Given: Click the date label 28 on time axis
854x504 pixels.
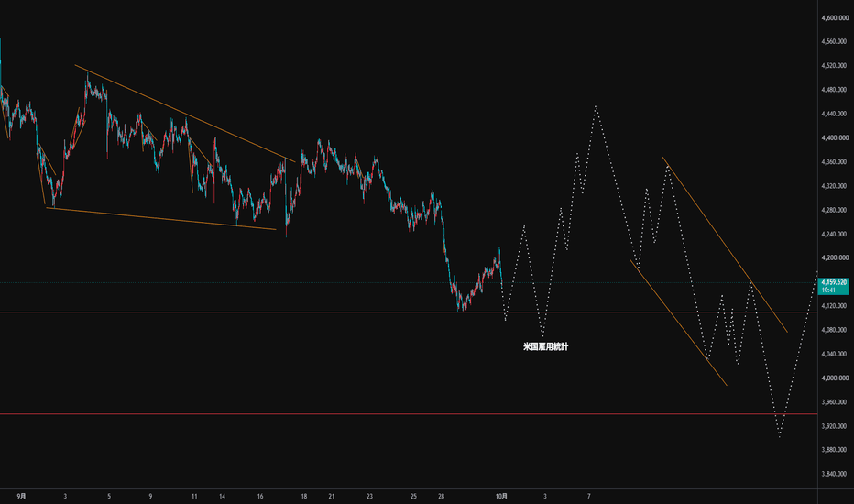Looking at the screenshot, I should point(441,497).
